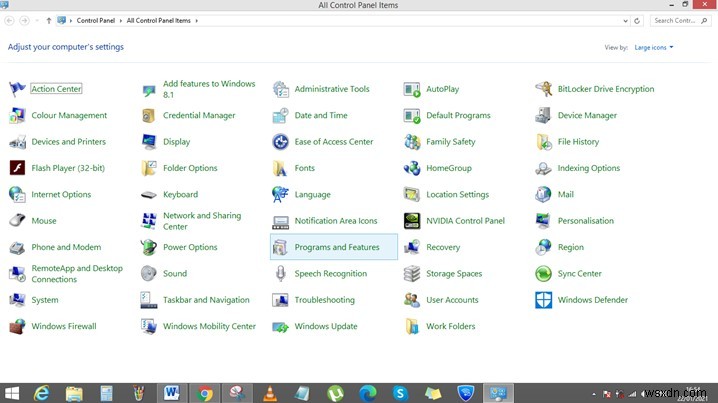Click the Forward navigation arrow
The height and width of the screenshot is (403, 718).
pos(24,21)
